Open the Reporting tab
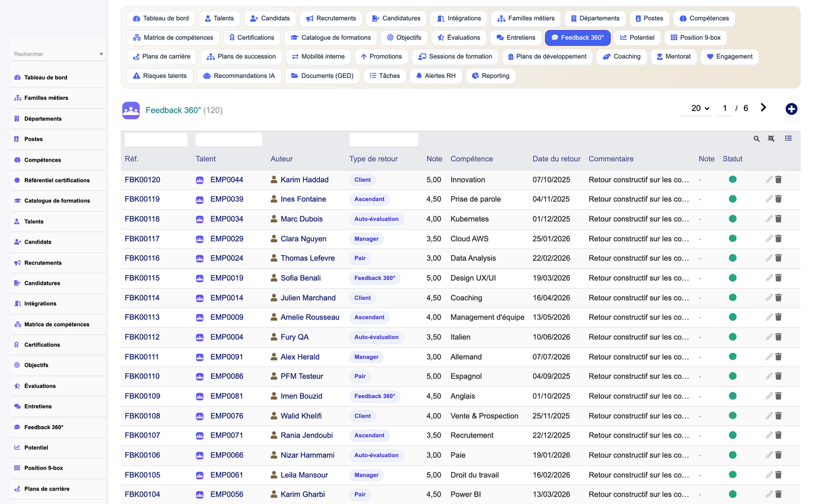The height and width of the screenshot is (504, 815). pos(491,76)
